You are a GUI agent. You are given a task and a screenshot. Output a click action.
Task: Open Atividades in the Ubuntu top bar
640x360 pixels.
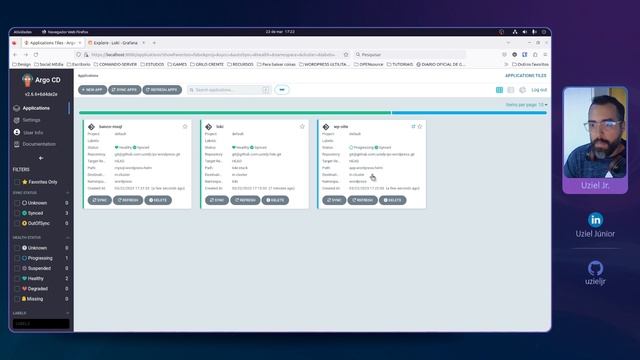(x=22, y=32)
